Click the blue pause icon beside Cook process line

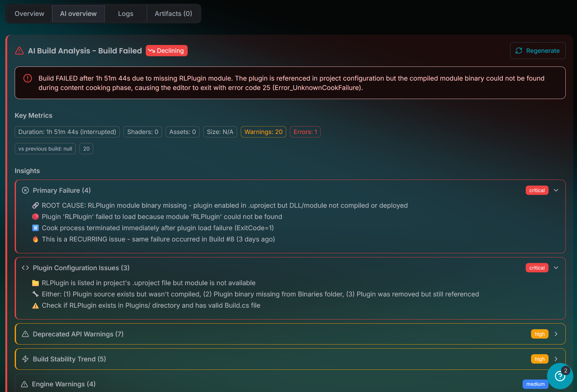36,228
